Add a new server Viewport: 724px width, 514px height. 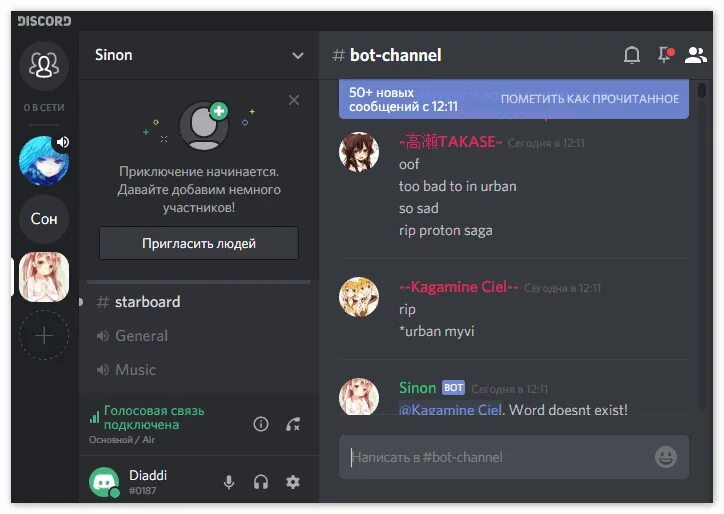coord(44,335)
